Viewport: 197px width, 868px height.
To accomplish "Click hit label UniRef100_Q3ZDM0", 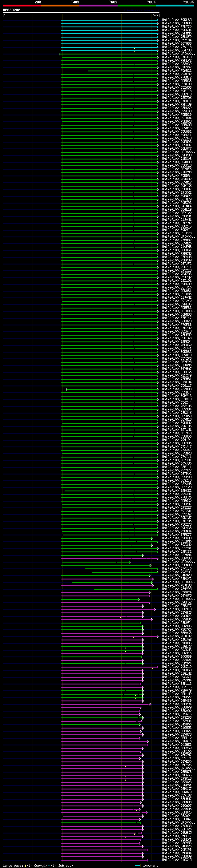I will pyautogui.click(x=177, y=541).
